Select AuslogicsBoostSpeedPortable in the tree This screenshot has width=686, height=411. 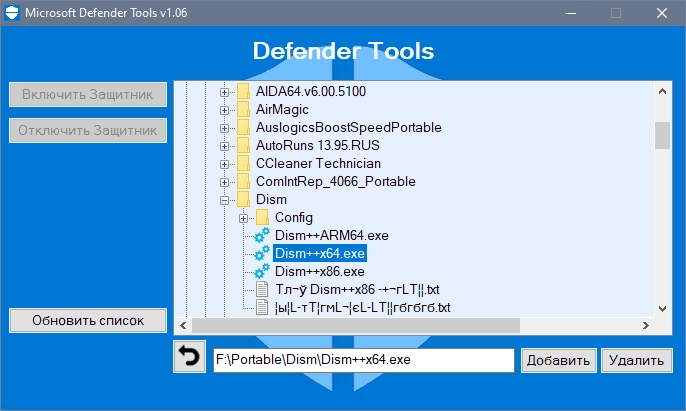tap(349, 127)
